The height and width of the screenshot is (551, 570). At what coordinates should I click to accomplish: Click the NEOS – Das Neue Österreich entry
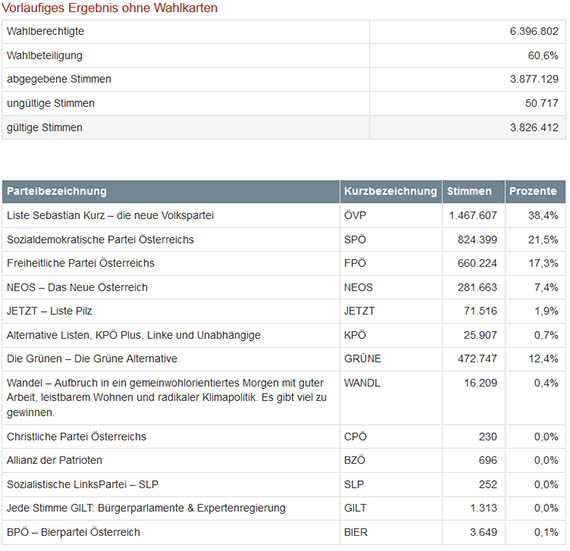coord(77,287)
